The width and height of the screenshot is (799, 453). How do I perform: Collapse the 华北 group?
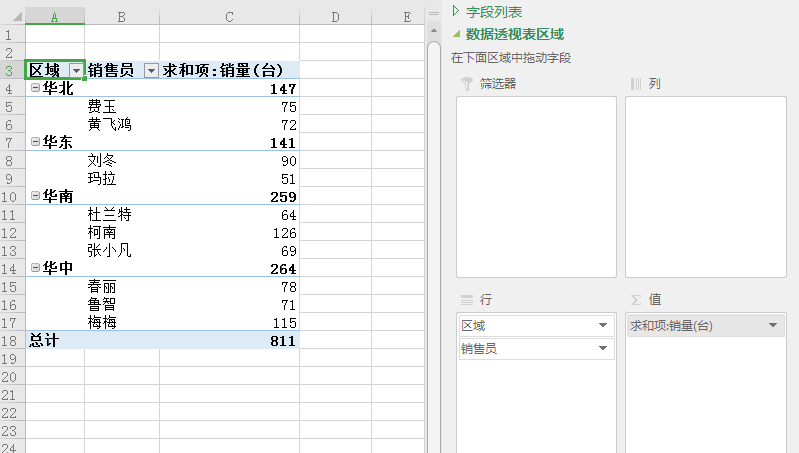pyautogui.click(x=35, y=88)
